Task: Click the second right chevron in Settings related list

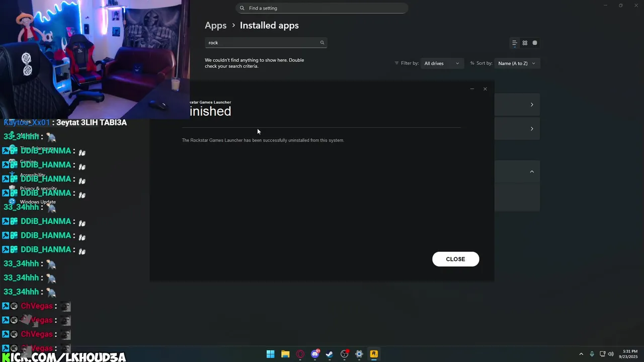Action: coord(532,129)
